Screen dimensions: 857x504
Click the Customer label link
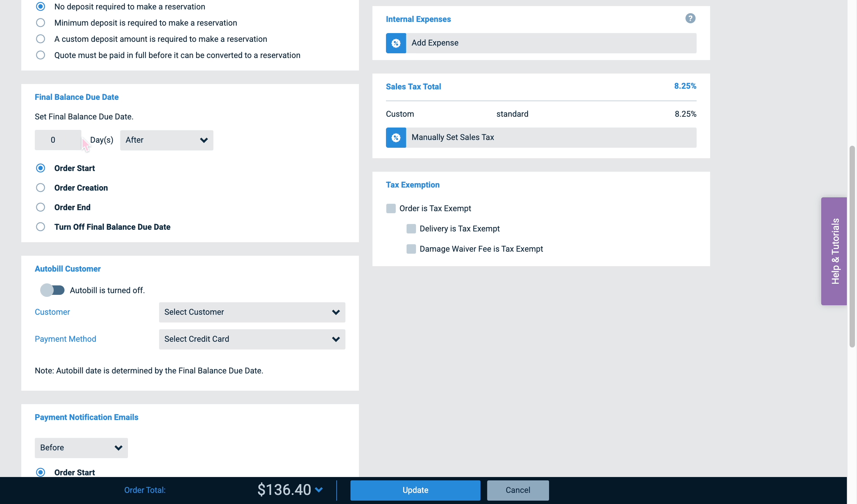(x=52, y=312)
